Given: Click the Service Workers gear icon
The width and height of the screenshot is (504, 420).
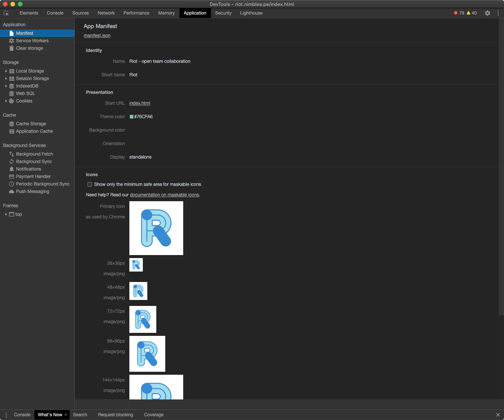Looking at the screenshot, I should [x=12, y=41].
